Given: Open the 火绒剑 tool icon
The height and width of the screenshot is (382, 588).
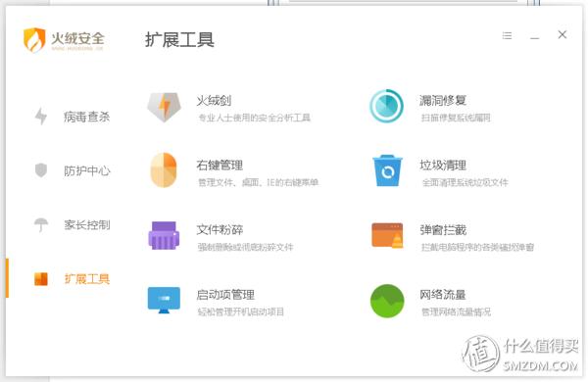Looking at the screenshot, I should [164, 107].
